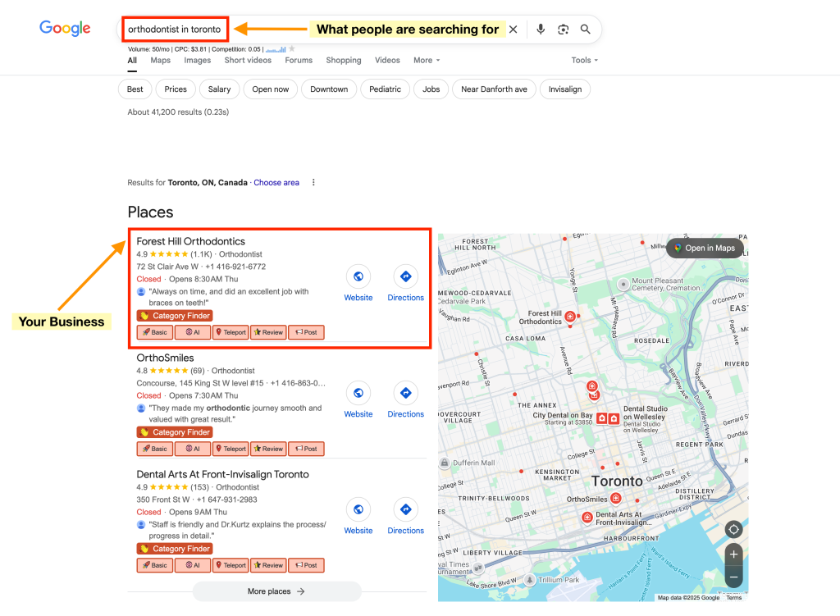Apply the Jobs filter chip
Image resolution: width=840 pixels, height=616 pixels.
pos(431,89)
